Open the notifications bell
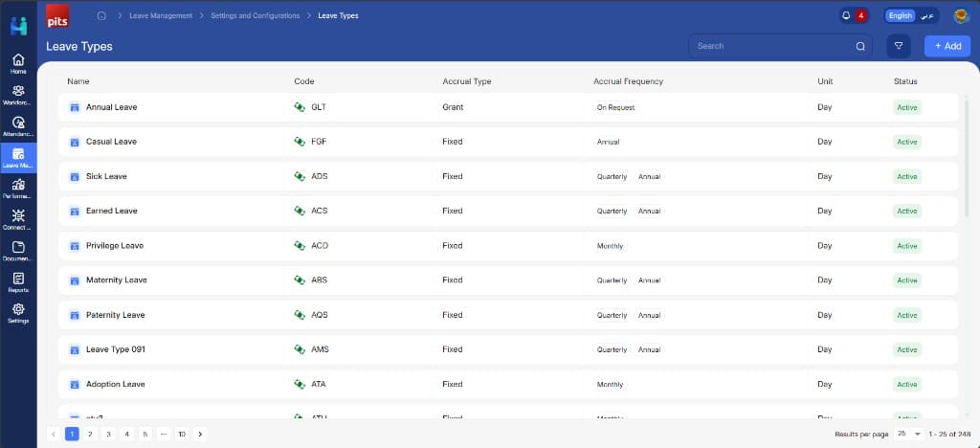The image size is (980, 448). click(846, 15)
